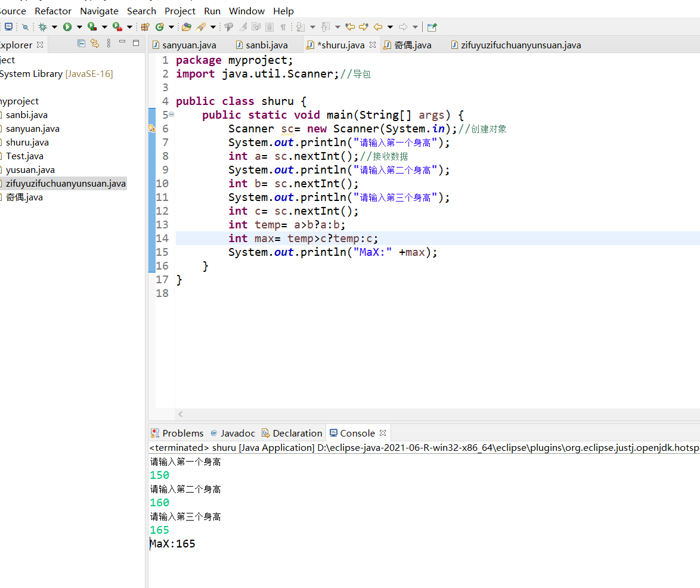Switch to zifuyuzifuchuanyunsuan.java editor tab
This screenshot has height=588, width=700.
pyautogui.click(x=521, y=45)
